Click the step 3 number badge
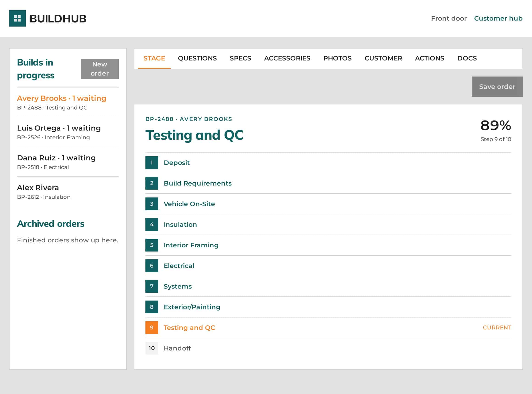This screenshot has height=394, width=532. point(152,204)
